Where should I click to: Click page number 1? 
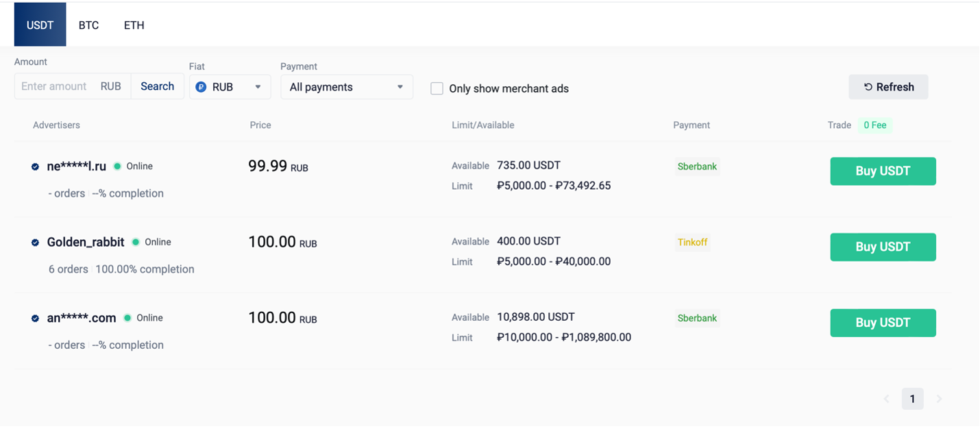click(912, 399)
